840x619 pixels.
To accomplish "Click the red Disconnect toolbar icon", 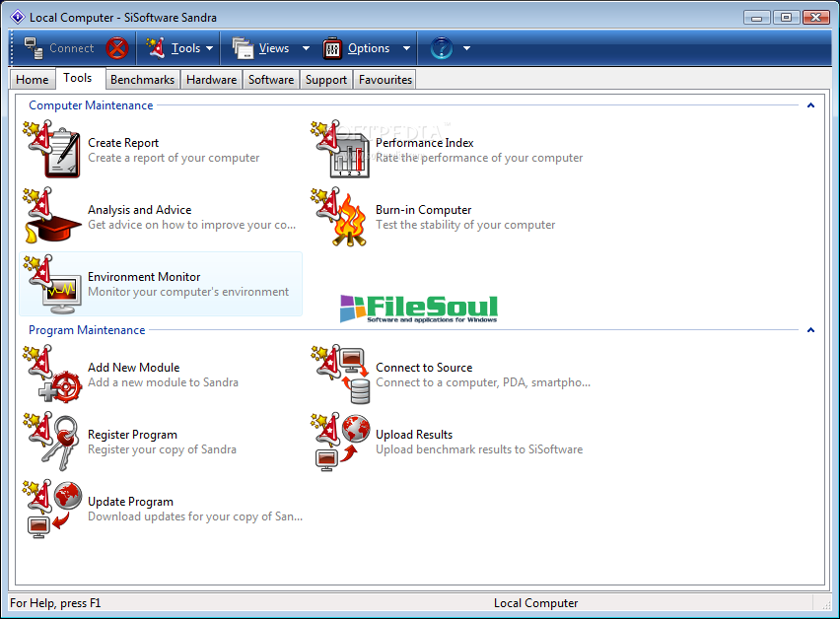I will pos(117,48).
